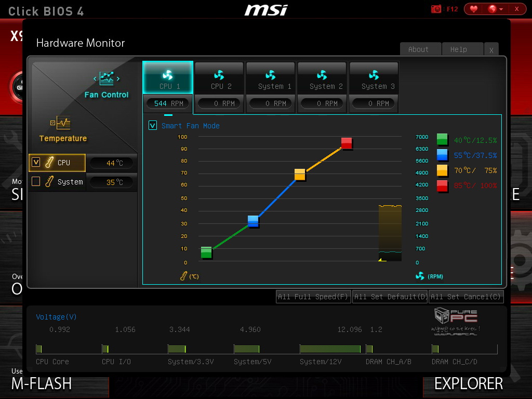Click the fan (RPM) axis icon
This screenshot has width=532, height=399.
coord(420,276)
